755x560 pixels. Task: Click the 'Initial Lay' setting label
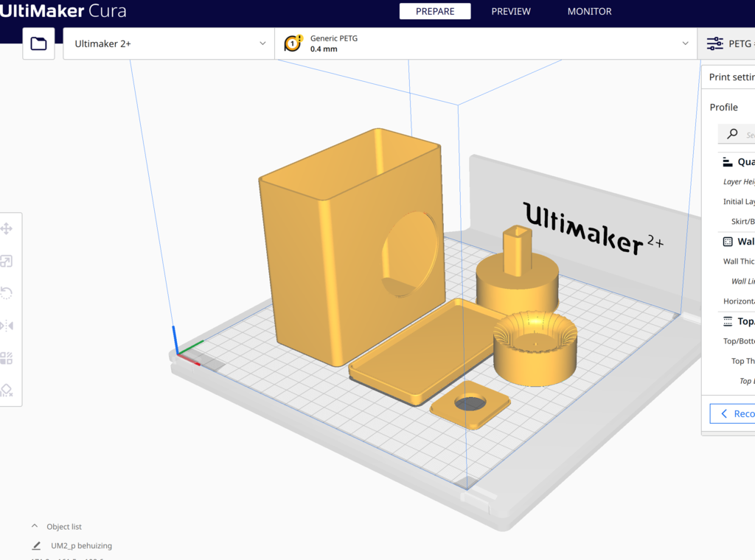pos(739,202)
